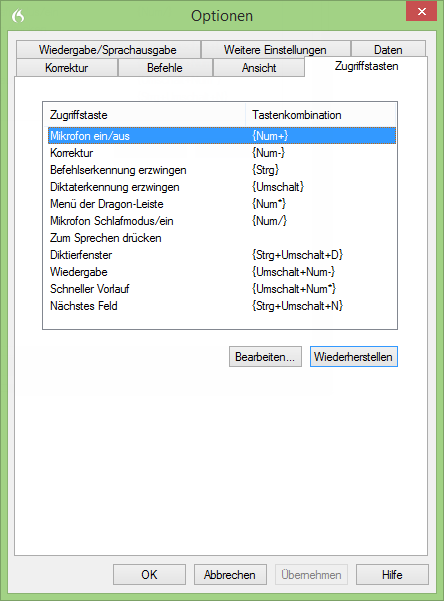Click the Tastenkombination column header
Image resolution: width=444 pixels, height=601 pixels.
321,115
